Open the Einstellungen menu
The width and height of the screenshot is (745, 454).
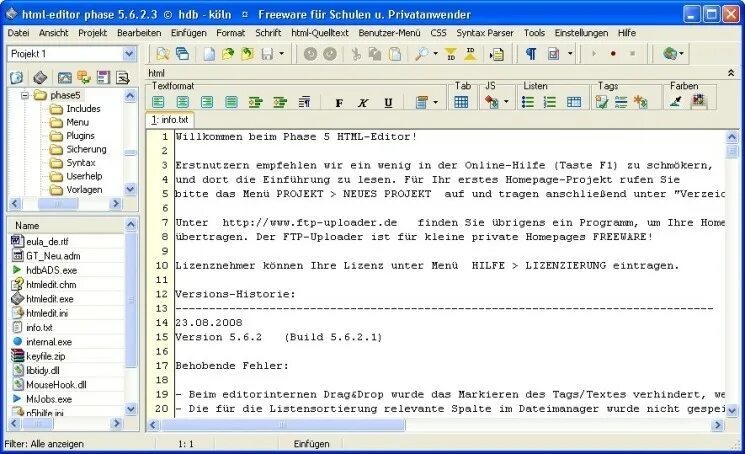581,33
